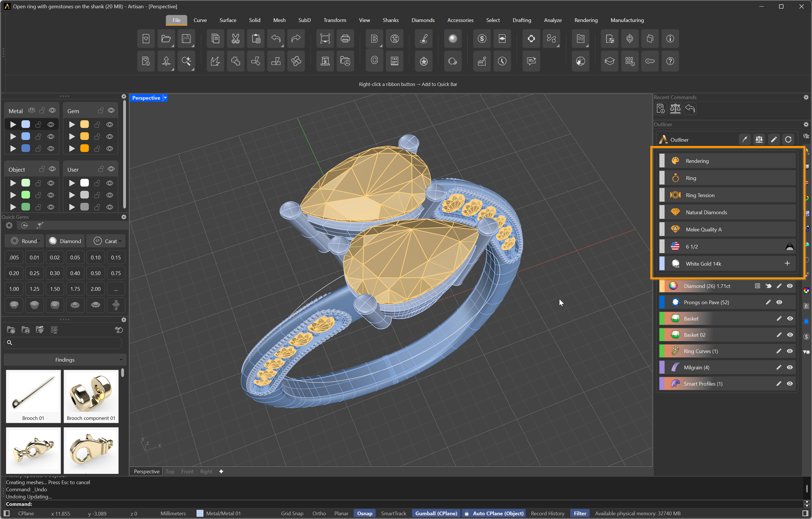The height and width of the screenshot is (519, 812).
Task: Expand first Metal layer play arrow
Action: pyautogui.click(x=13, y=124)
